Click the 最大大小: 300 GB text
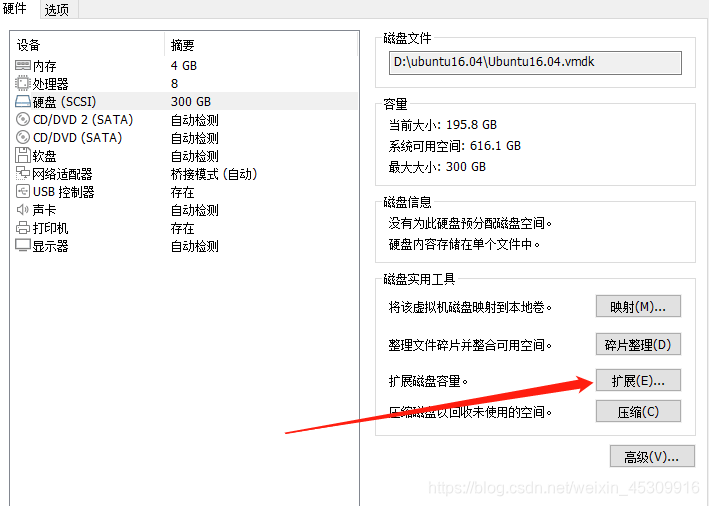 point(437,167)
